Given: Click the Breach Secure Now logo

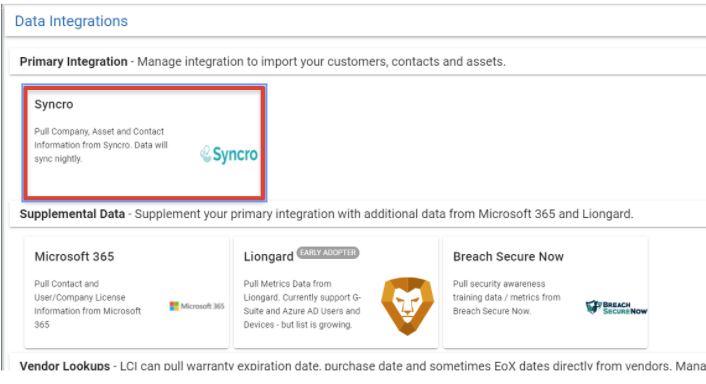Looking at the screenshot, I should [616, 307].
